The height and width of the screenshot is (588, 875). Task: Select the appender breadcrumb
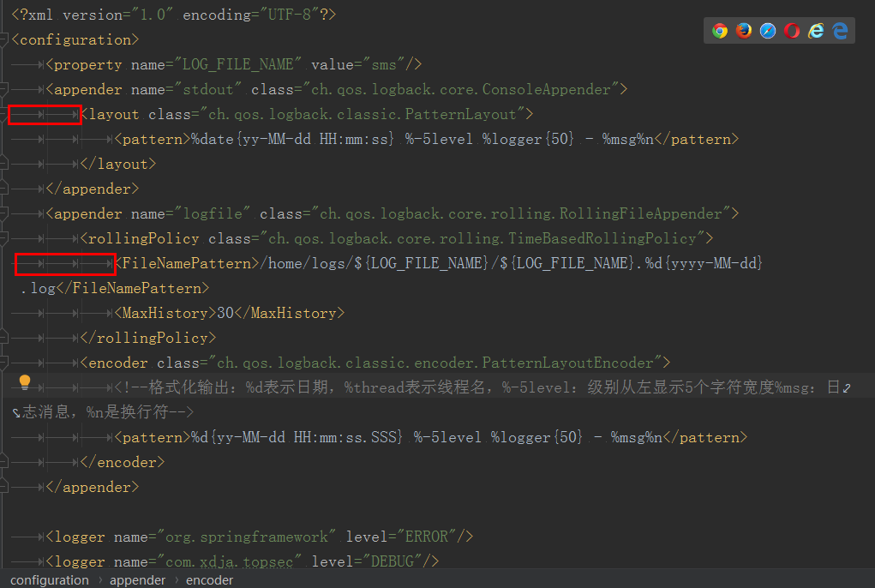pyautogui.click(x=137, y=580)
